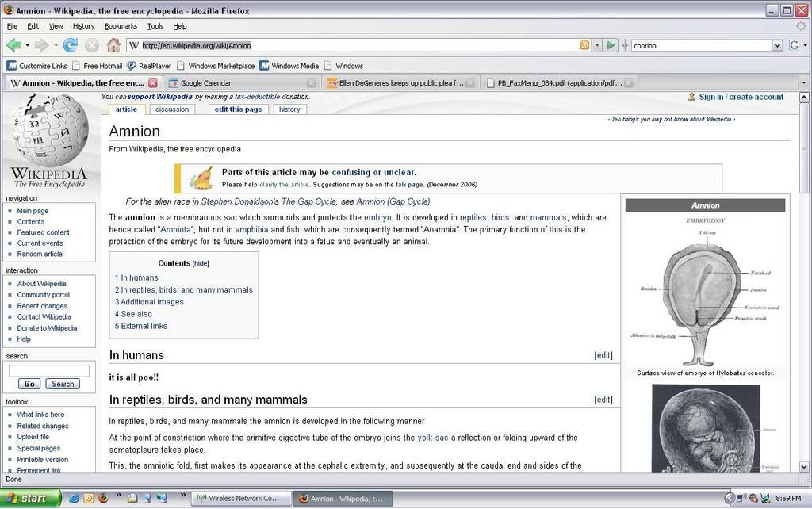Open the fetus in amnion photo thumbnail
Viewport: 812px width, 509px height.
(x=706, y=427)
